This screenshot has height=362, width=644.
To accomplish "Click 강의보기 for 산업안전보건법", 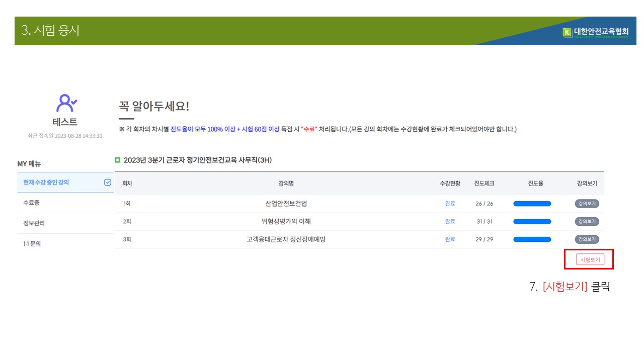I will coord(587,204).
